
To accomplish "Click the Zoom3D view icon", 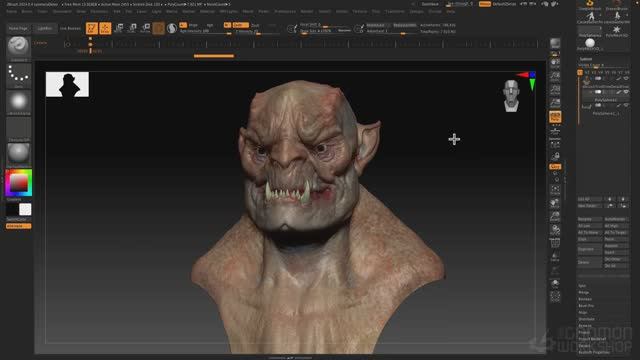I will (555, 217).
